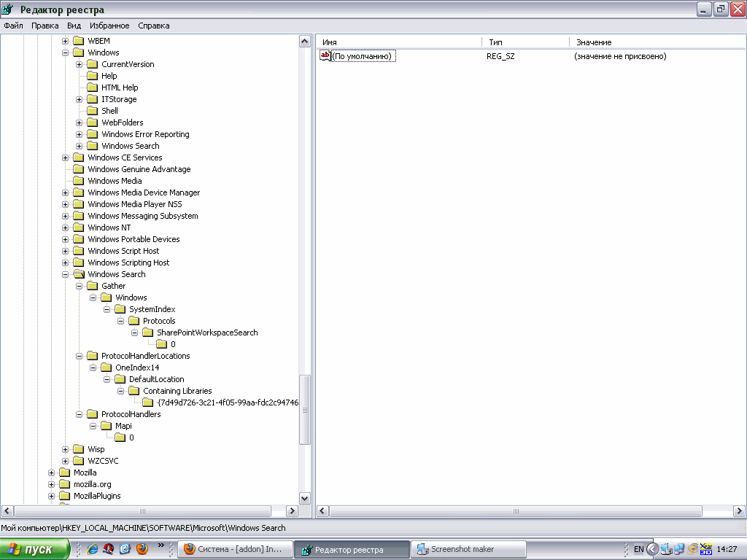
Task: Click the registry editor icon in title bar
Action: pos(9,9)
